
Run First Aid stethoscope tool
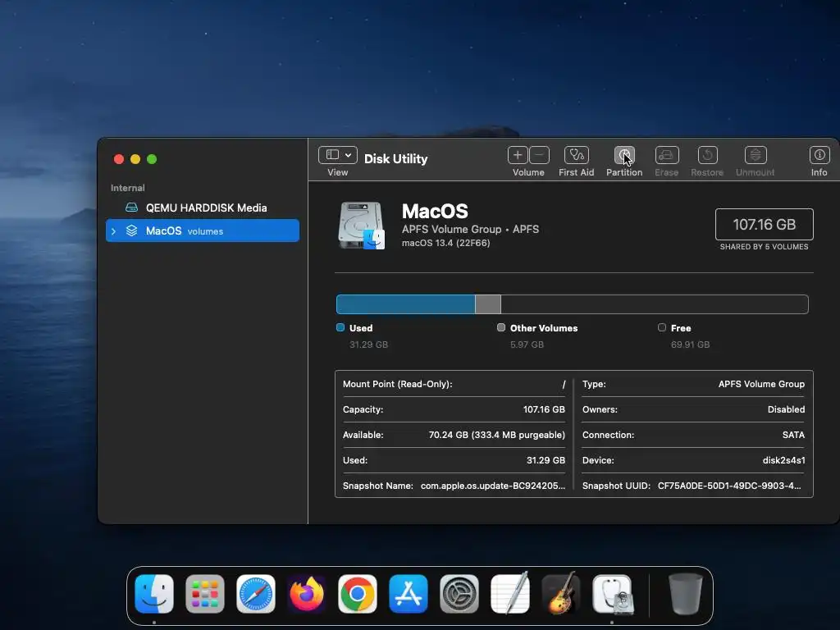coord(577,155)
